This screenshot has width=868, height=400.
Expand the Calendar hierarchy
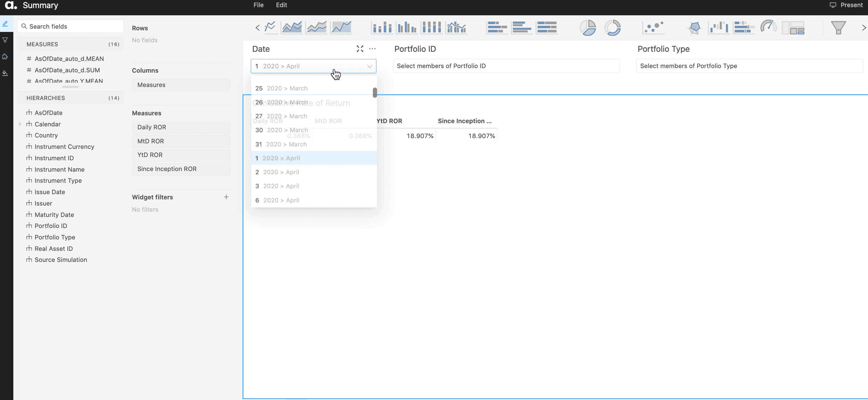(20, 124)
